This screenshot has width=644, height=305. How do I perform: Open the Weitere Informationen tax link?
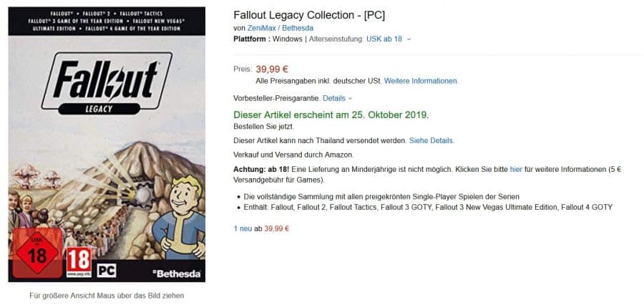(420, 81)
